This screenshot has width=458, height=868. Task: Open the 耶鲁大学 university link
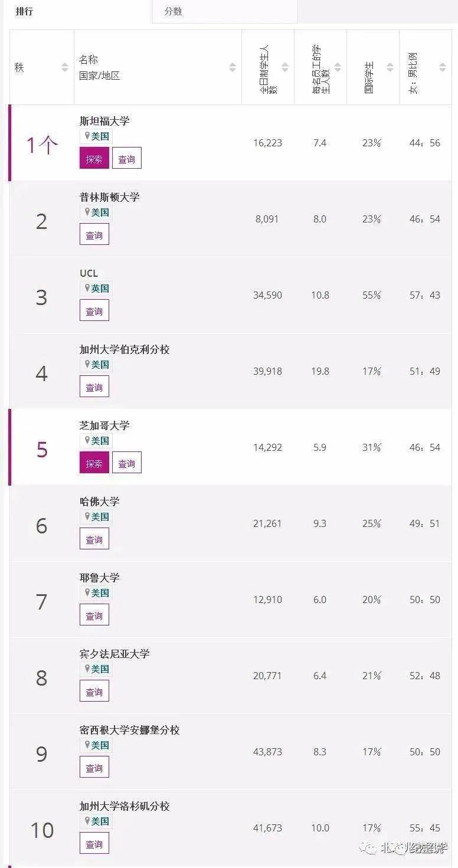[x=100, y=578]
